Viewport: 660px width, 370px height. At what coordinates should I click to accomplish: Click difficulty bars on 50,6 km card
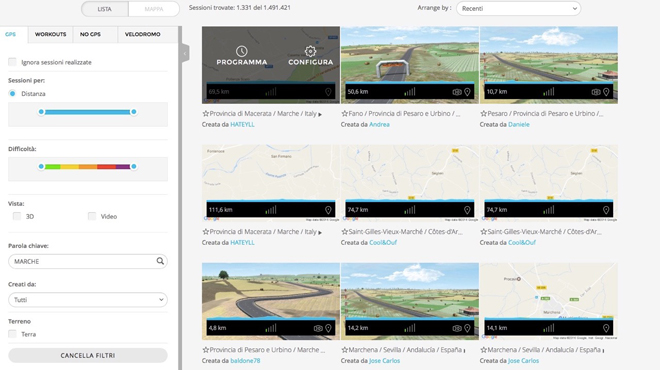(410, 91)
